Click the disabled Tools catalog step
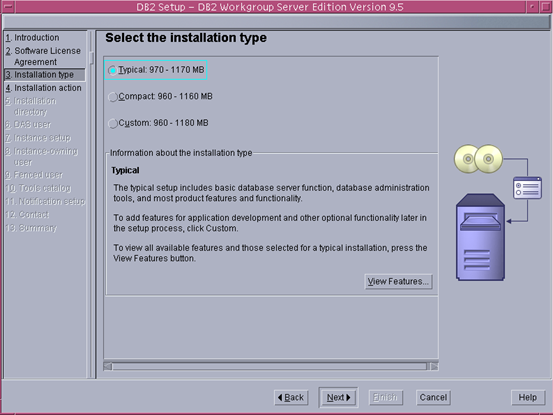553x415 pixels. pos(38,188)
